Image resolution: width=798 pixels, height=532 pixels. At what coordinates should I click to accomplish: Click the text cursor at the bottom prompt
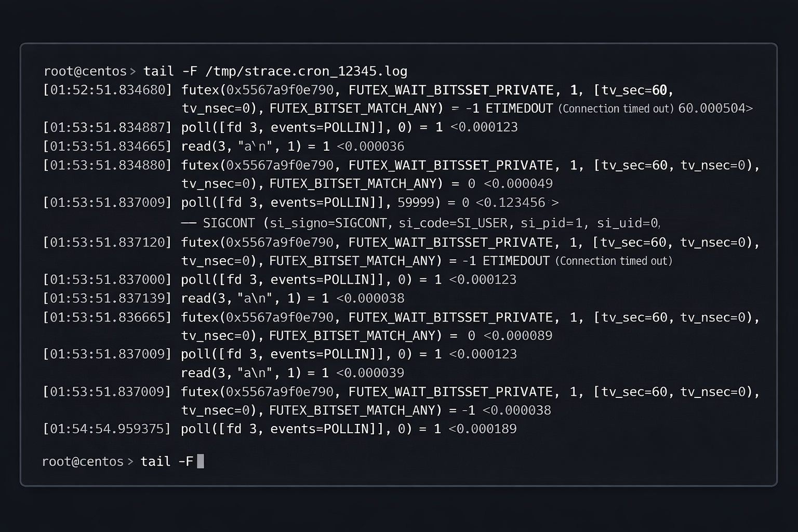[x=201, y=461]
